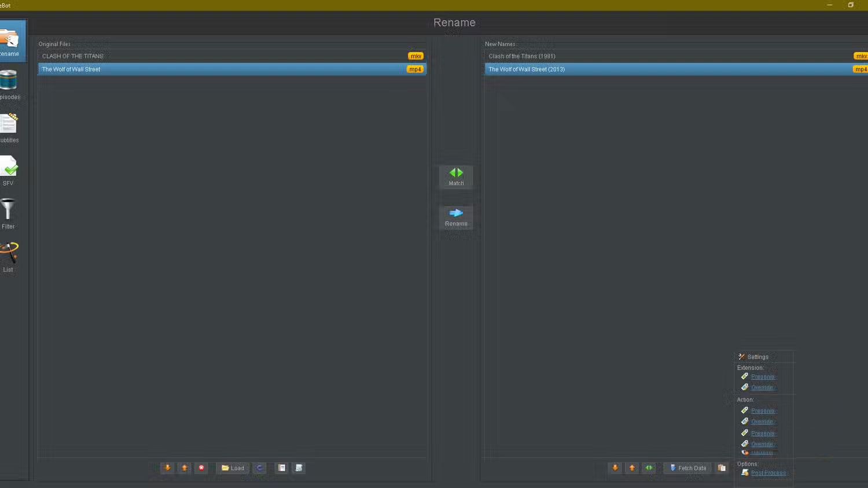Refresh the Original Files list
Image resolution: width=868 pixels, height=488 pixels.
pos(259,468)
